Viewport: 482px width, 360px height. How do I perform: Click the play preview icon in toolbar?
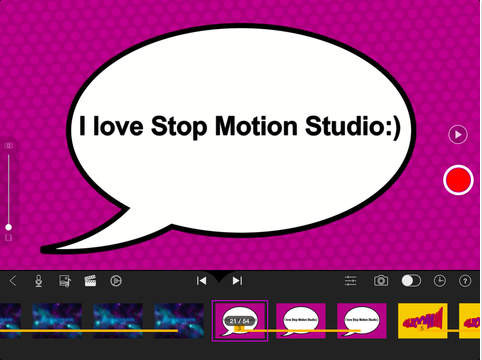(116, 281)
